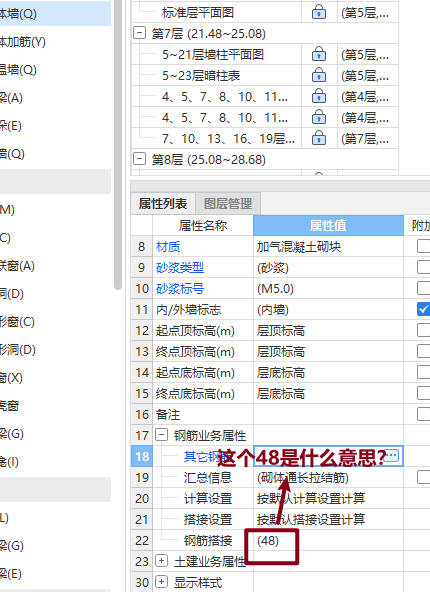The width and height of the screenshot is (430, 592).
Task: Switch to the 图层管理 tab
Action: [228, 204]
